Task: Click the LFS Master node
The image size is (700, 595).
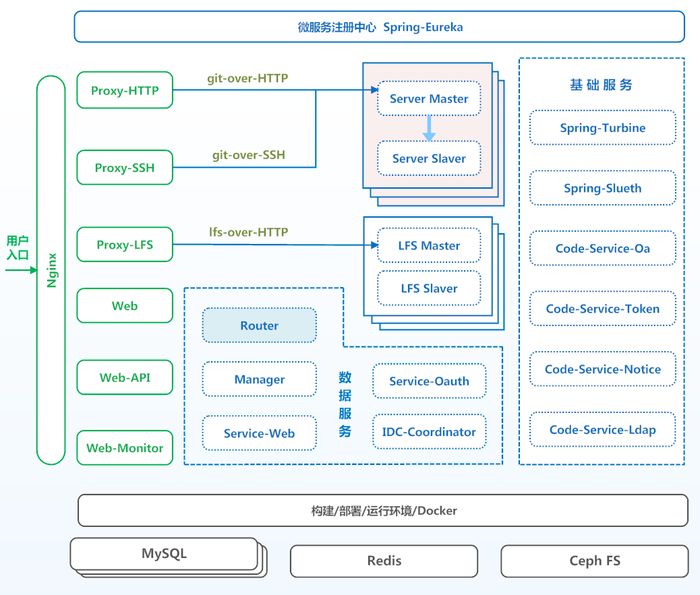Action: coord(429,245)
